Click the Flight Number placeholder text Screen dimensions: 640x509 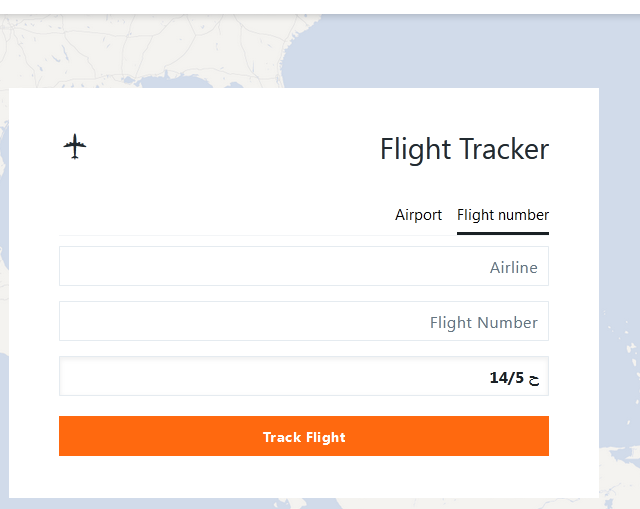[484, 323]
